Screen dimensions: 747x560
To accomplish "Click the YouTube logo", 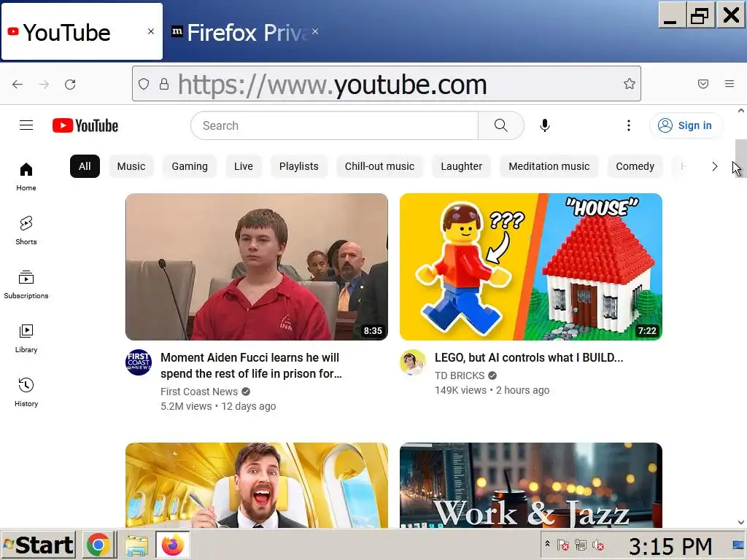I will (85, 125).
